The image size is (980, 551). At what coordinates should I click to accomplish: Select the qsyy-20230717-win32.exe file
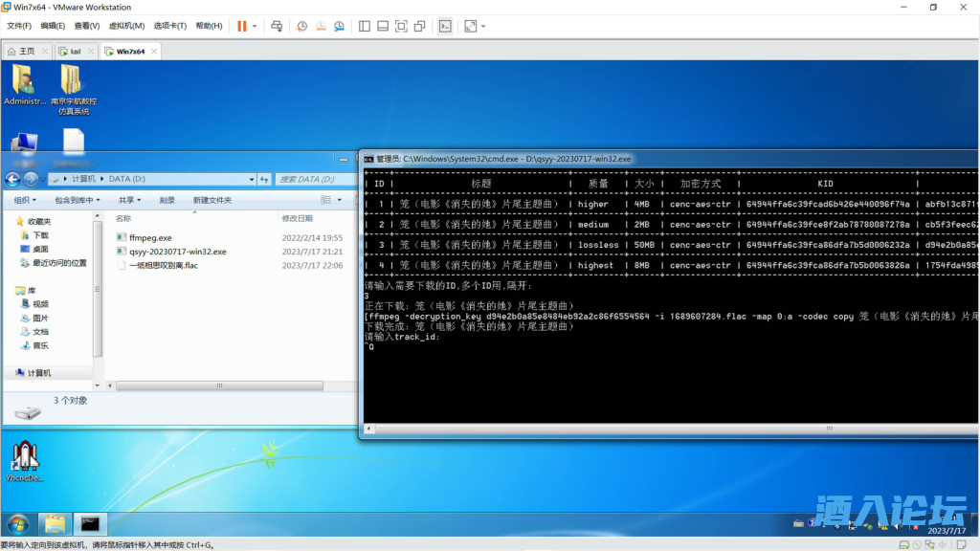[x=177, y=252]
